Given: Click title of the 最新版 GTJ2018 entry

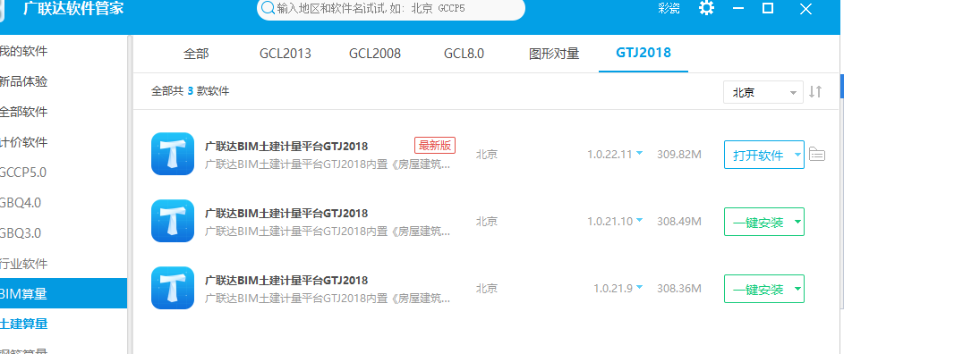Looking at the screenshot, I should (286, 146).
